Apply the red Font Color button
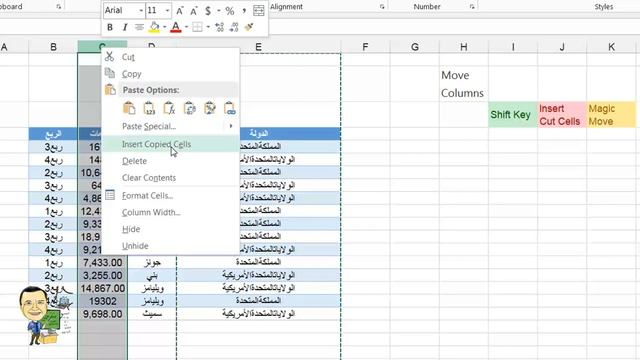Screen dimensions: 640x360 click(176, 27)
